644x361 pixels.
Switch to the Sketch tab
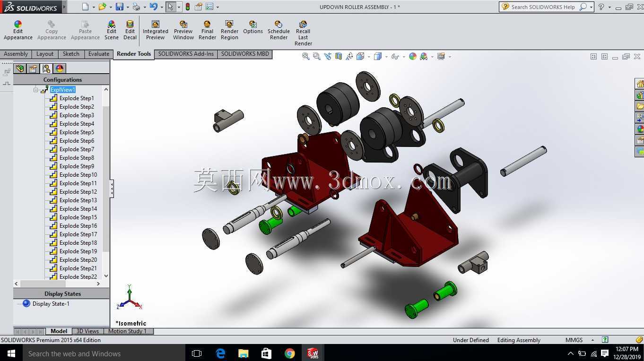[x=71, y=54]
